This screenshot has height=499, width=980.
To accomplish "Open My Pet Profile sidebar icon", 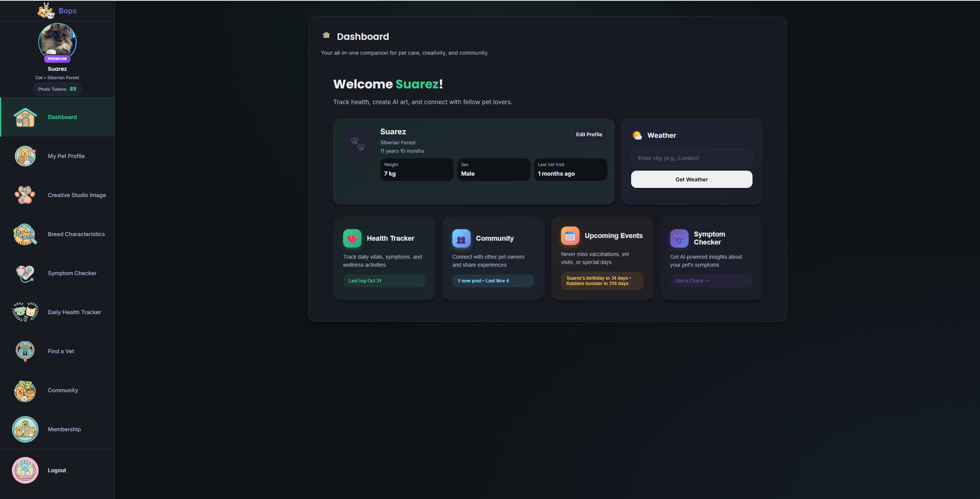I will click(x=25, y=156).
